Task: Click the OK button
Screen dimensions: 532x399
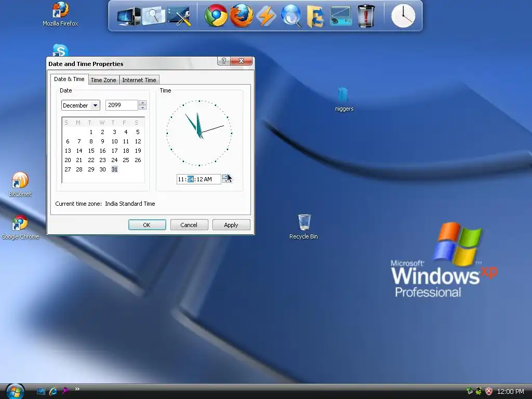Action: 147,225
